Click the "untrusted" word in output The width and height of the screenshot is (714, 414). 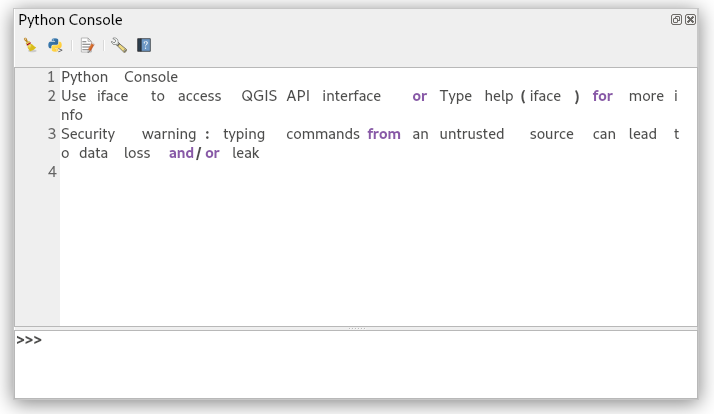(472, 134)
